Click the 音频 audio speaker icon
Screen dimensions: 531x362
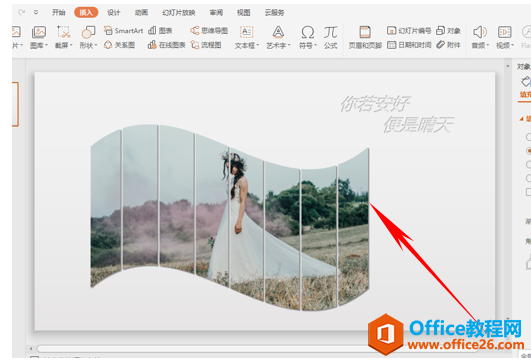click(x=480, y=32)
